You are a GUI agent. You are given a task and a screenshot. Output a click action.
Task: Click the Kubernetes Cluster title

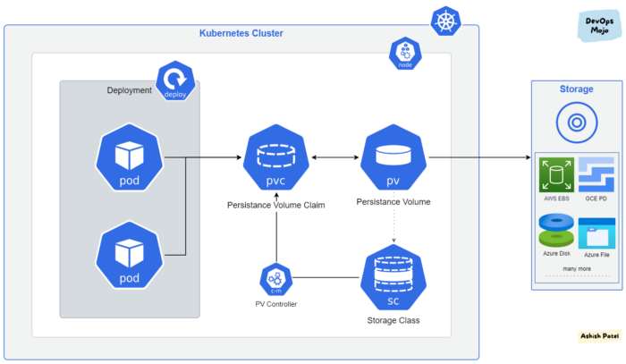tap(241, 33)
